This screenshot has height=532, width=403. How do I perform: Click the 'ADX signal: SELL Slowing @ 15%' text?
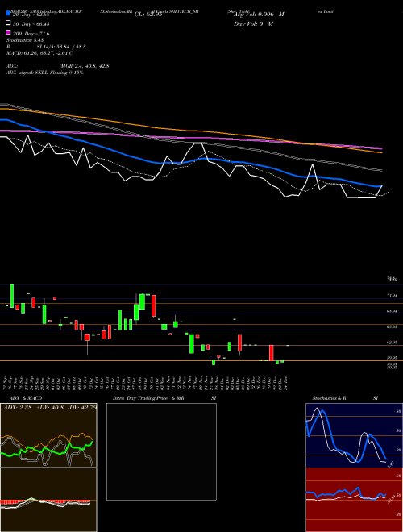pos(45,73)
